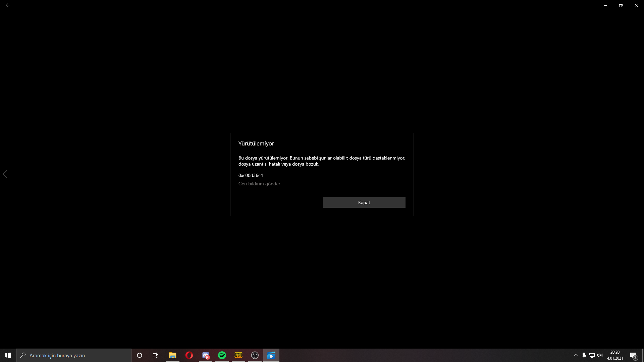This screenshot has width=644, height=362.
Task: Go to previous item with left chevron
Action: (5, 174)
